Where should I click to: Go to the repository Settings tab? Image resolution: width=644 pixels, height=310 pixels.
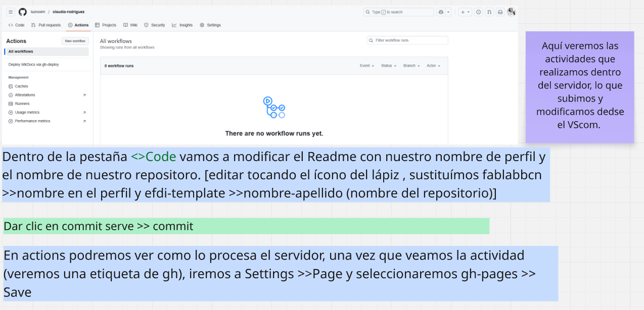click(x=210, y=25)
